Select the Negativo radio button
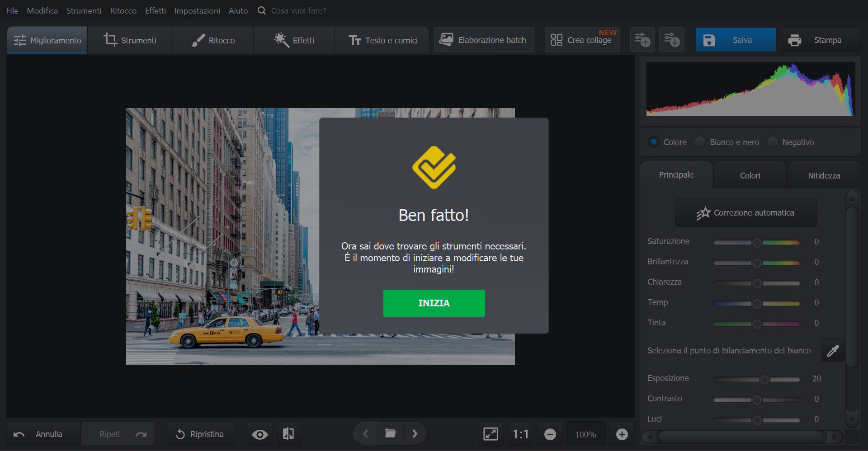The height and width of the screenshot is (451, 868). (773, 142)
